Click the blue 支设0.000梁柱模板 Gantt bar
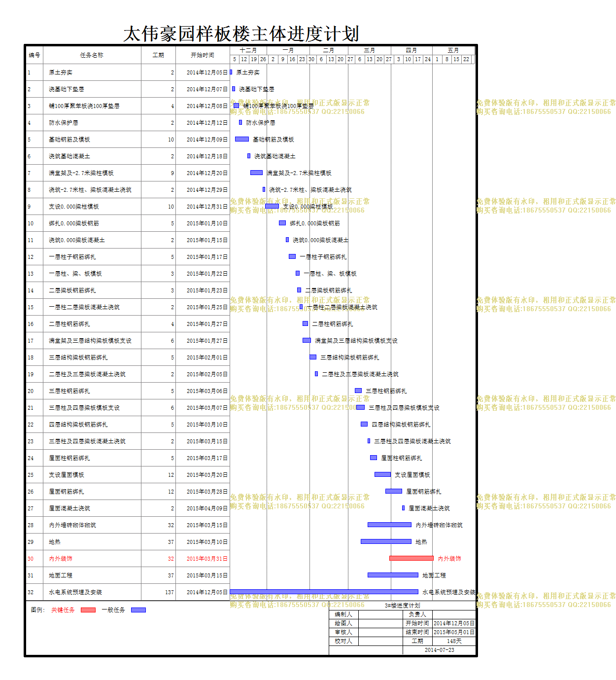 point(272,206)
